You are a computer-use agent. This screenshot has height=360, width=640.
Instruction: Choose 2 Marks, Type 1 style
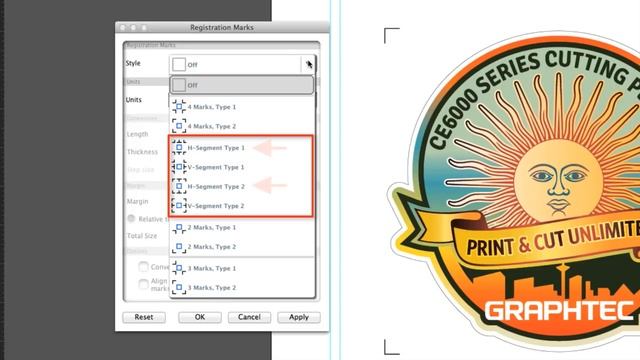pyautogui.click(x=242, y=227)
